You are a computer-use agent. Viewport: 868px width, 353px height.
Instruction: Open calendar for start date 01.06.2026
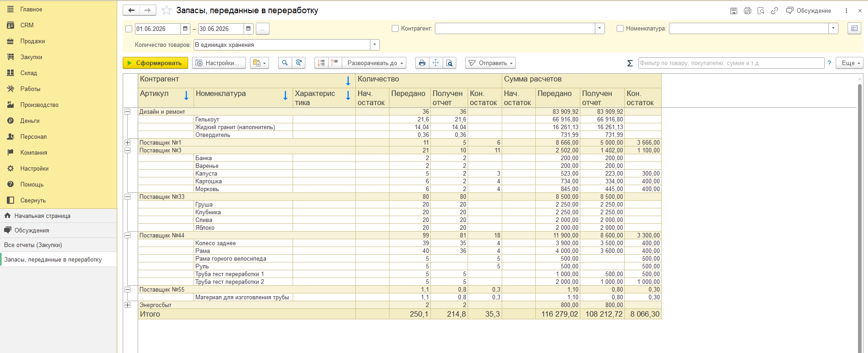click(x=185, y=29)
